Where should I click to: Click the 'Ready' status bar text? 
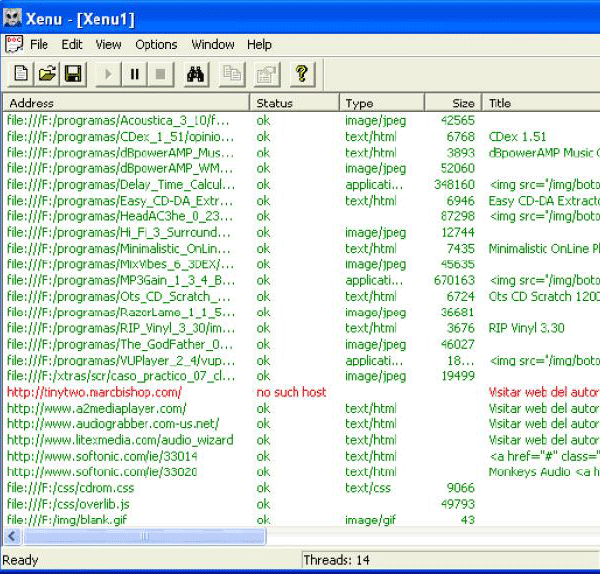(20, 560)
